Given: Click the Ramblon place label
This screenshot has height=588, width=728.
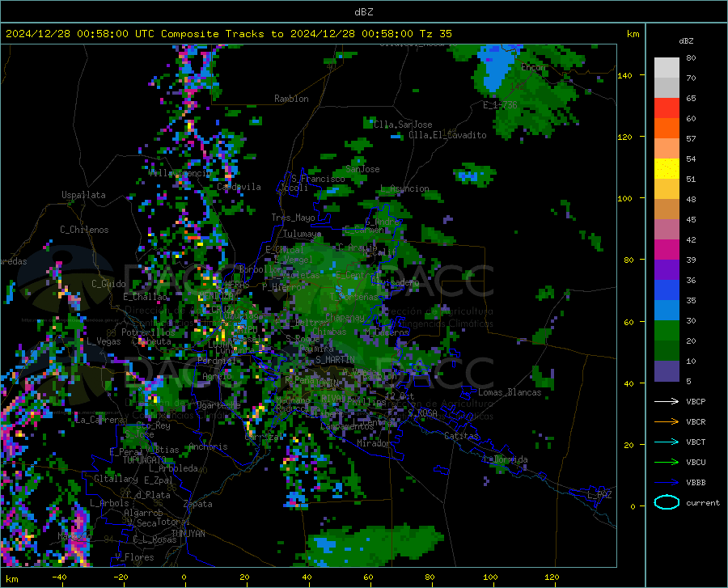Looking at the screenshot, I should [291, 99].
